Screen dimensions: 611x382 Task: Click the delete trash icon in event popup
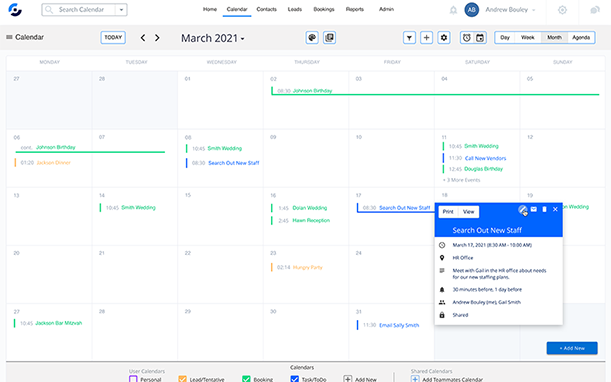[x=544, y=209]
